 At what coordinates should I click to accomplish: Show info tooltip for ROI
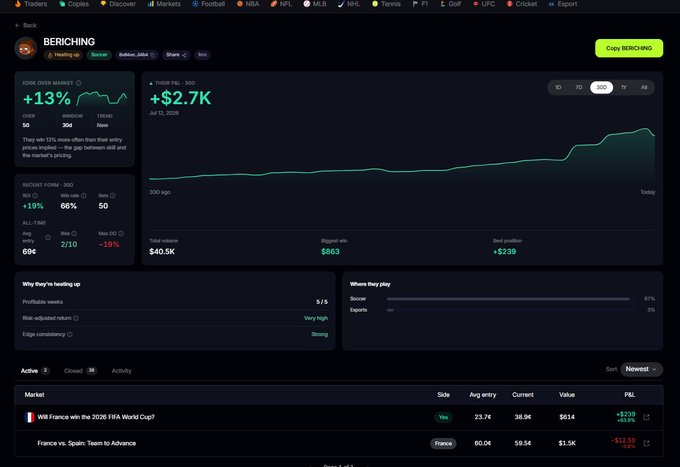click(35, 196)
